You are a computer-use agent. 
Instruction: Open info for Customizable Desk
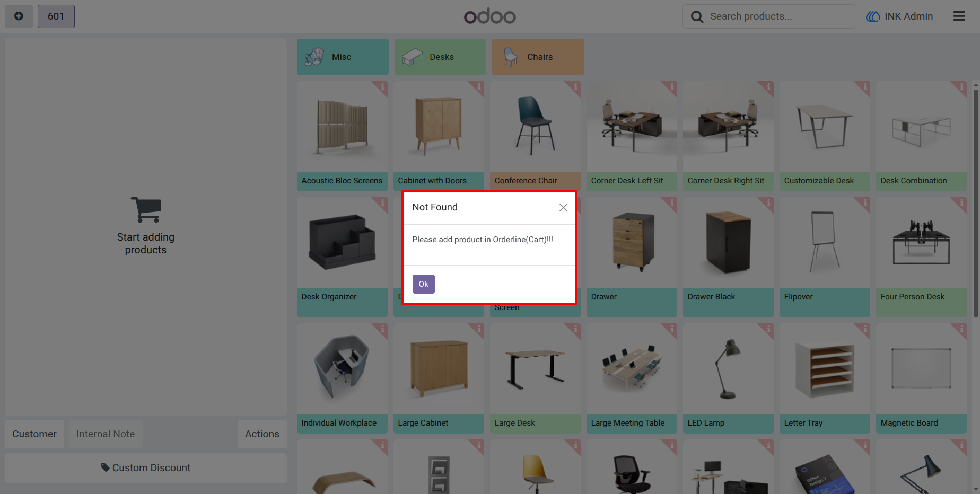pos(864,87)
